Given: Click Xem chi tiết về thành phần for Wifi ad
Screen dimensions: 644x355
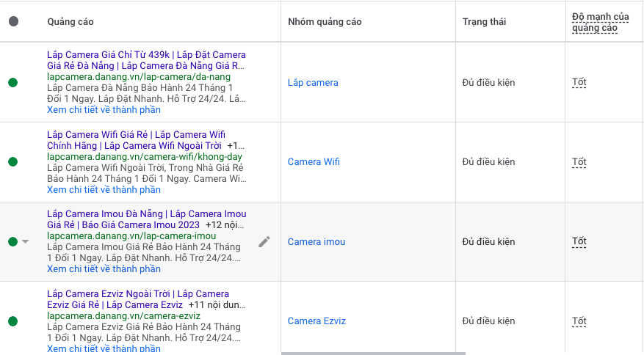Looking at the screenshot, I should pos(104,190).
